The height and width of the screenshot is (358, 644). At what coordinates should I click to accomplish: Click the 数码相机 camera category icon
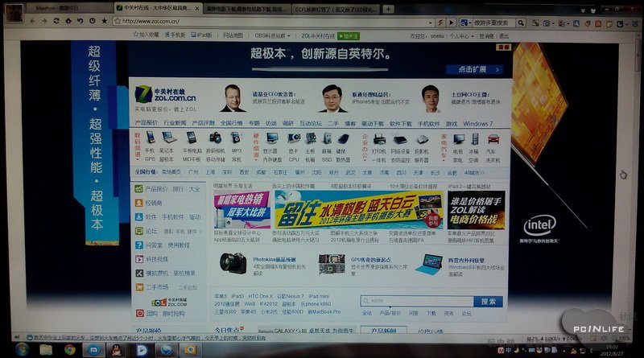pyautogui.click(x=215, y=138)
